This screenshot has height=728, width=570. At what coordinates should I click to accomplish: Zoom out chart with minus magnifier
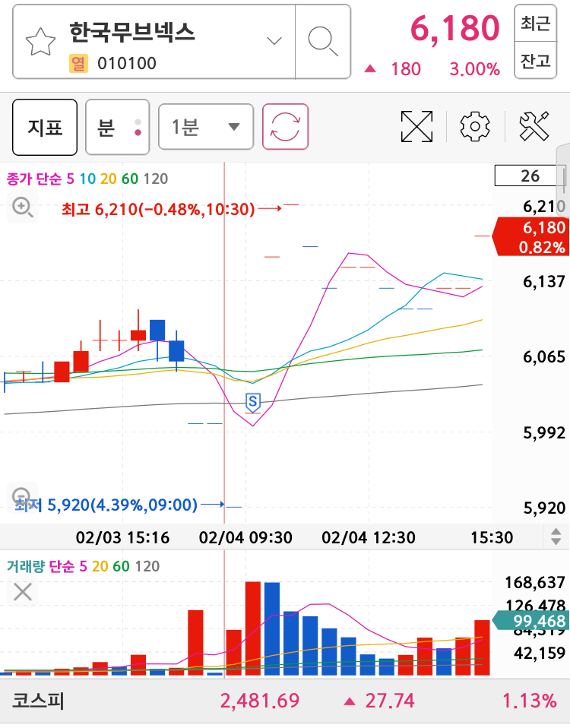(22, 496)
